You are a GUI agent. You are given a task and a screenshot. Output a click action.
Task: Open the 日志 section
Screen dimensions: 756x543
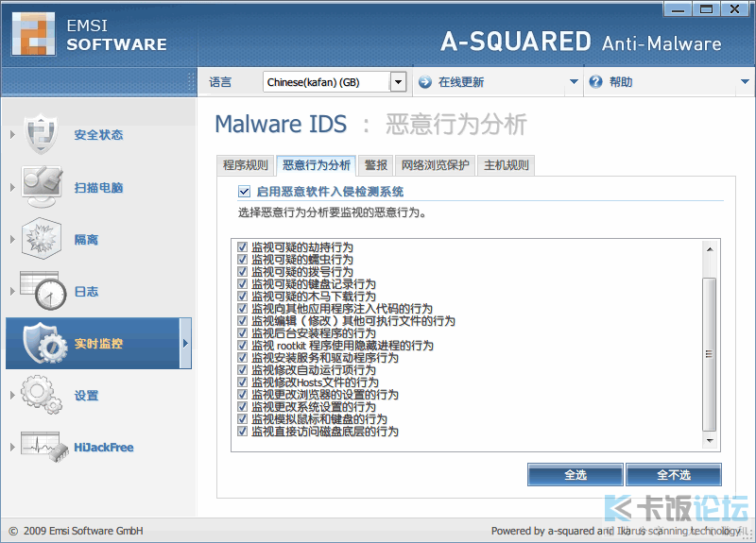[86, 292]
